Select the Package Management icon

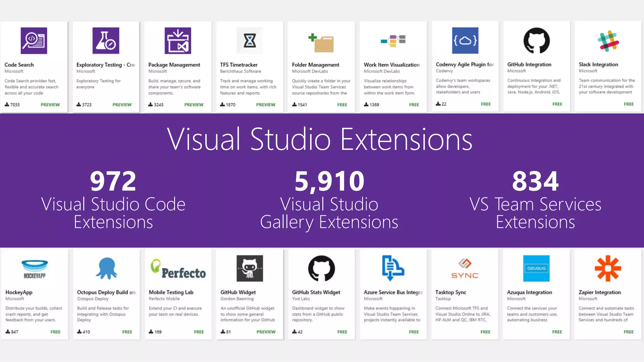178,41
